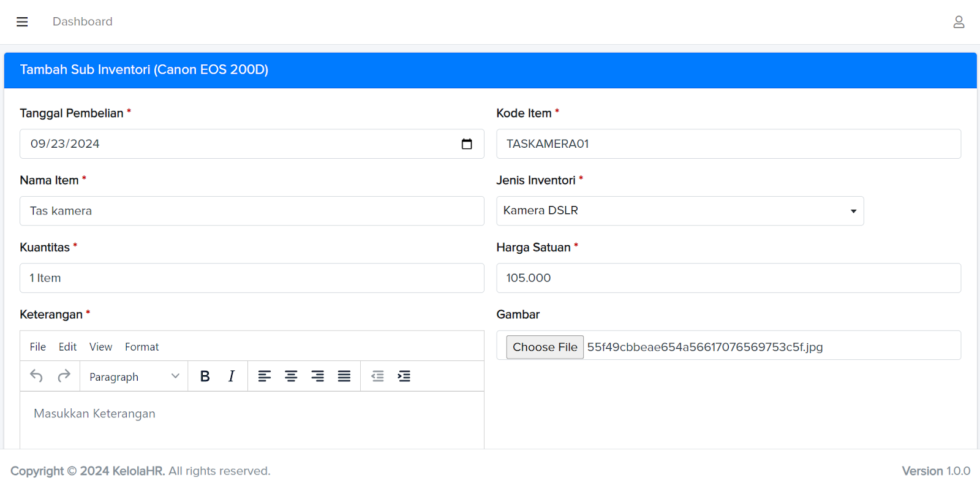The image size is (980, 491).
Task: Open the Paragraph style dropdown
Action: point(134,376)
